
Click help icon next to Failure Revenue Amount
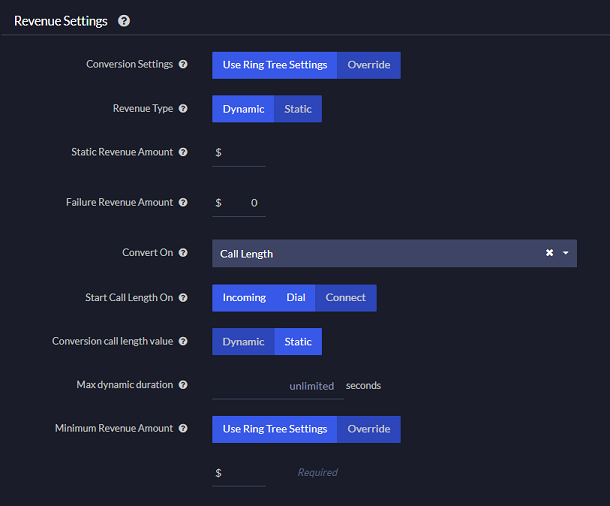[x=183, y=202]
